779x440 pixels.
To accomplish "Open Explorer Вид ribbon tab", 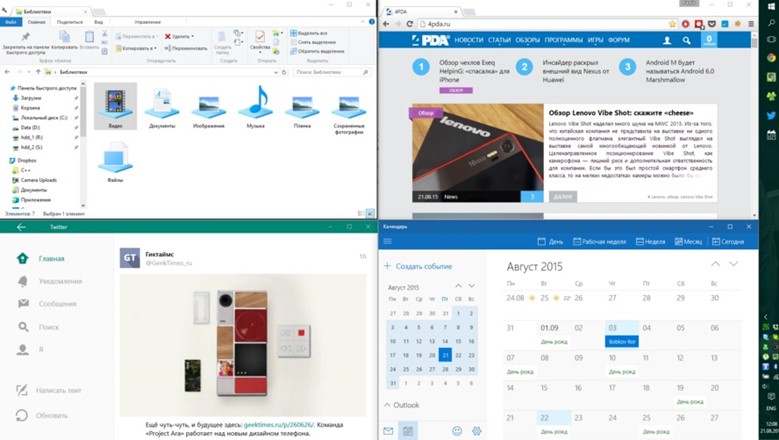I will click(x=98, y=22).
